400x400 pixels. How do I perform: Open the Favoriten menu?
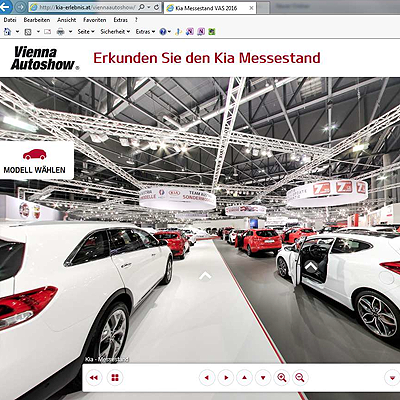(95, 20)
